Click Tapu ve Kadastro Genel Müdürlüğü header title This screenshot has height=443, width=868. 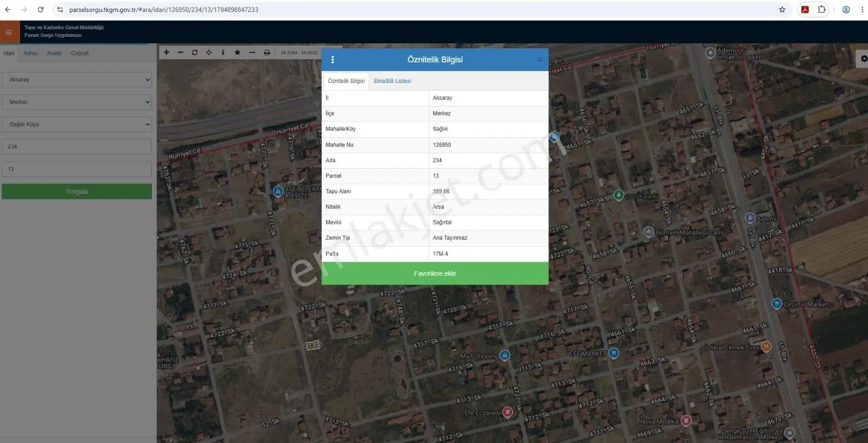64,27
